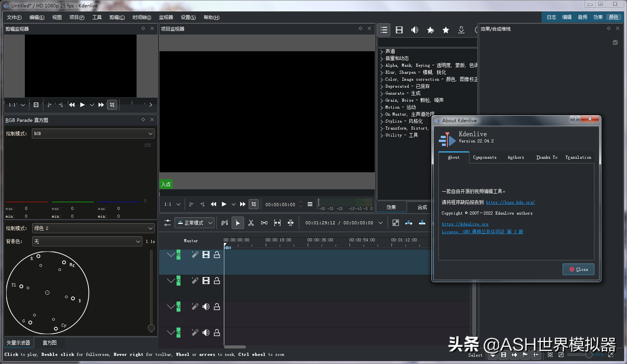Viewport: 627px width, 364px height.
Task: Click the mix clips insert icon
Action: pos(396,223)
